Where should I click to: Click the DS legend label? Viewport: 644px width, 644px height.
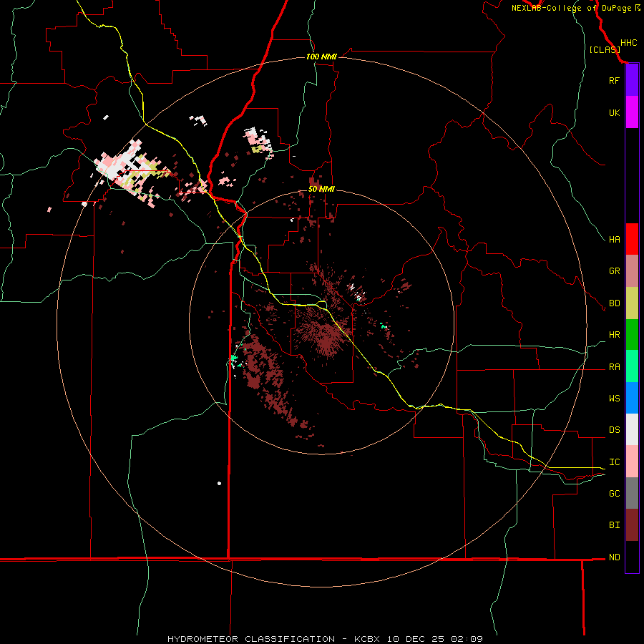tap(614, 429)
